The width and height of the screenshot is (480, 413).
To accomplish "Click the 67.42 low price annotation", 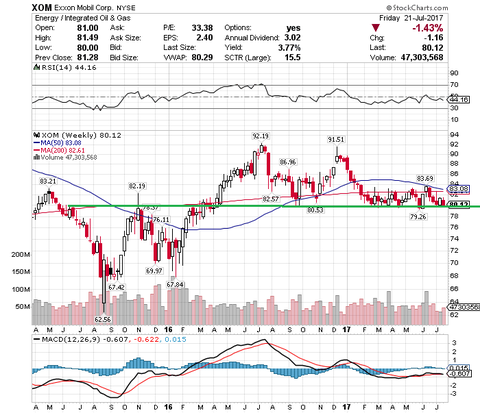I will click(116, 287).
